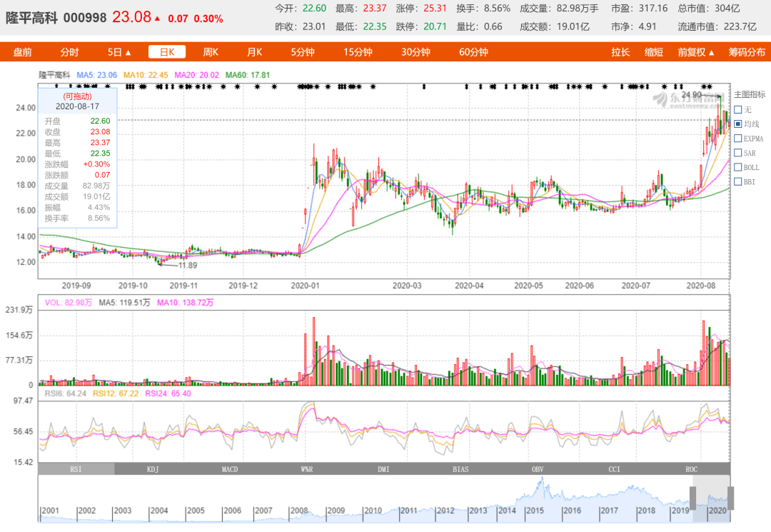Viewport: 771px width, 532px height.
Task: Click the 11.89 low price annotation
Action: pyautogui.click(x=187, y=266)
